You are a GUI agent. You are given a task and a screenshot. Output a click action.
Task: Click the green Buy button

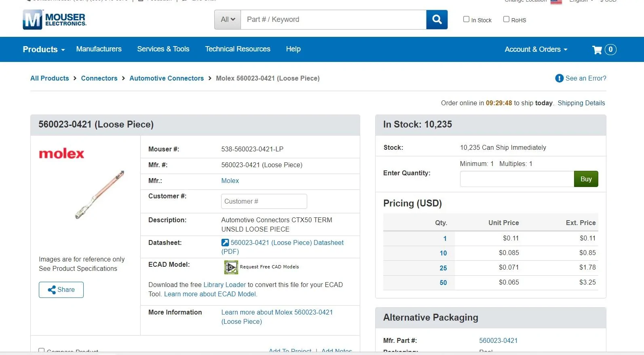586,179
